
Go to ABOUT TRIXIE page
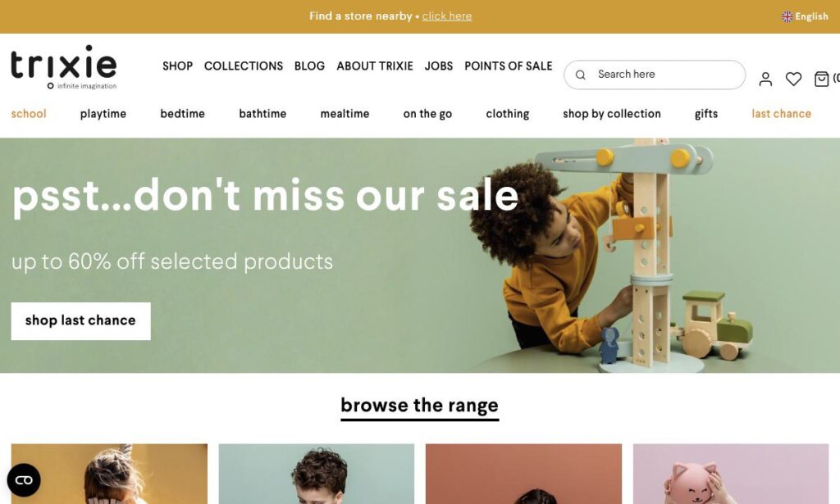[x=374, y=66]
